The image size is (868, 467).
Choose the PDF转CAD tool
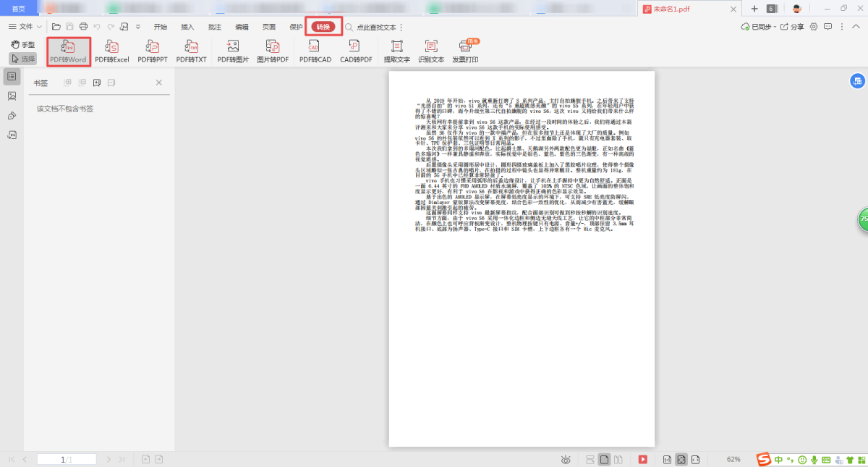coord(315,51)
